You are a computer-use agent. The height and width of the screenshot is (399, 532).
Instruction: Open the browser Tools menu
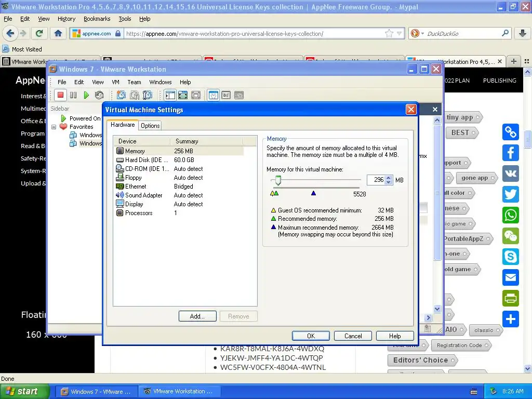(x=125, y=19)
